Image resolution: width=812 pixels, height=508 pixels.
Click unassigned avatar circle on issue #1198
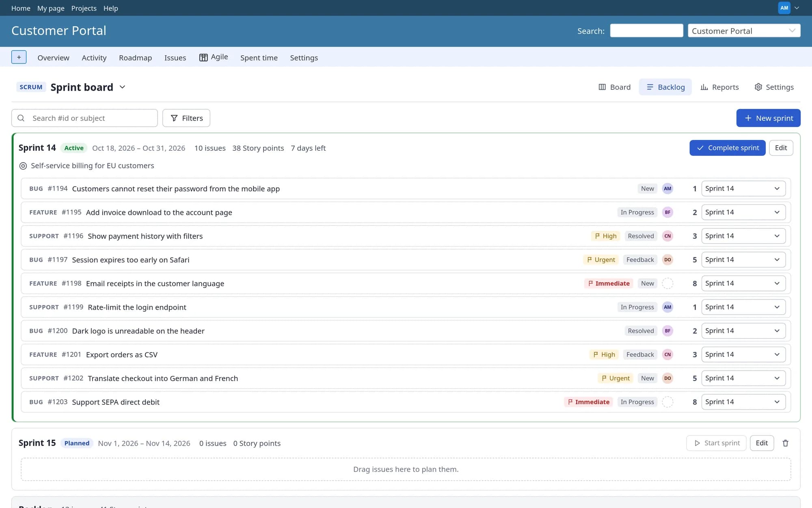pos(667,283)
